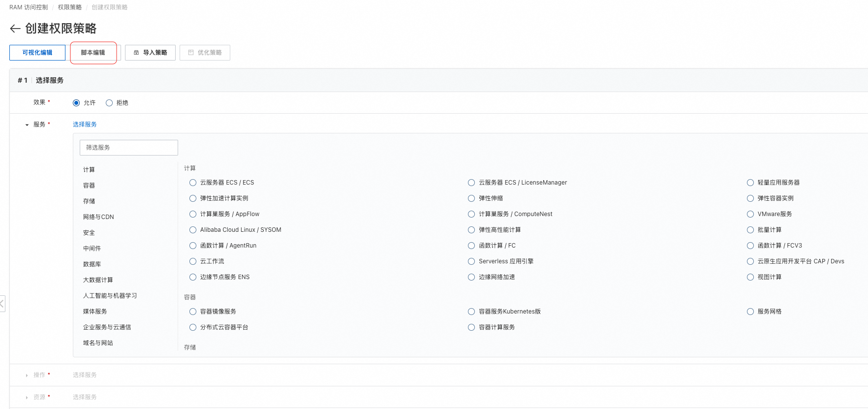Choose 弹性加速计算实例 service
This screenshot has width=868, height=409.
pos(193,198)
